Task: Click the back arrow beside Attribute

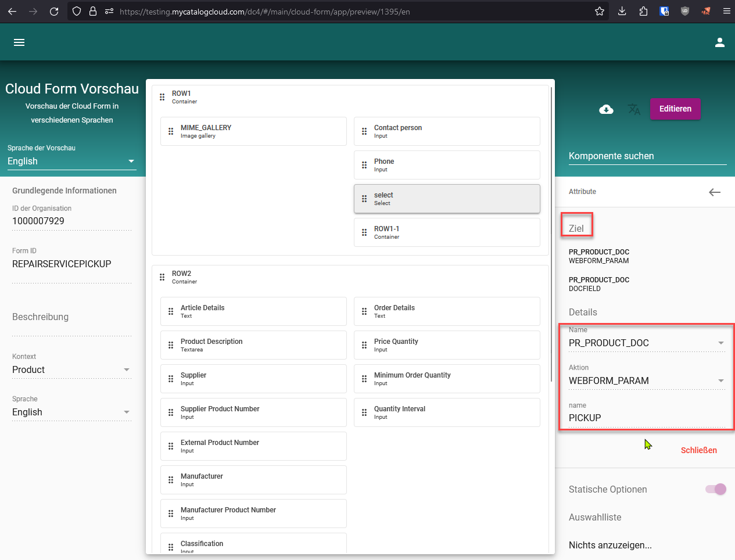Action: [714, 192]
